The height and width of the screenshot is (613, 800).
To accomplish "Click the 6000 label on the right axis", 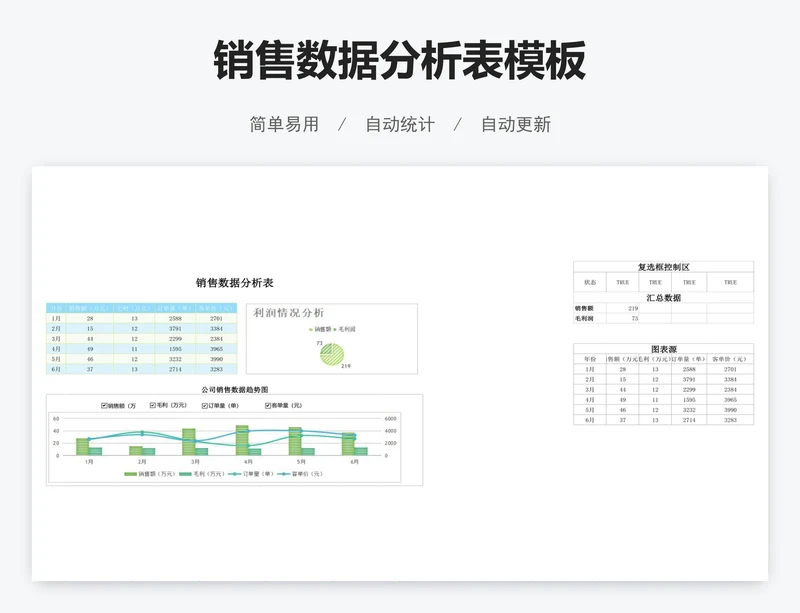I will click(x=390, y=419).
